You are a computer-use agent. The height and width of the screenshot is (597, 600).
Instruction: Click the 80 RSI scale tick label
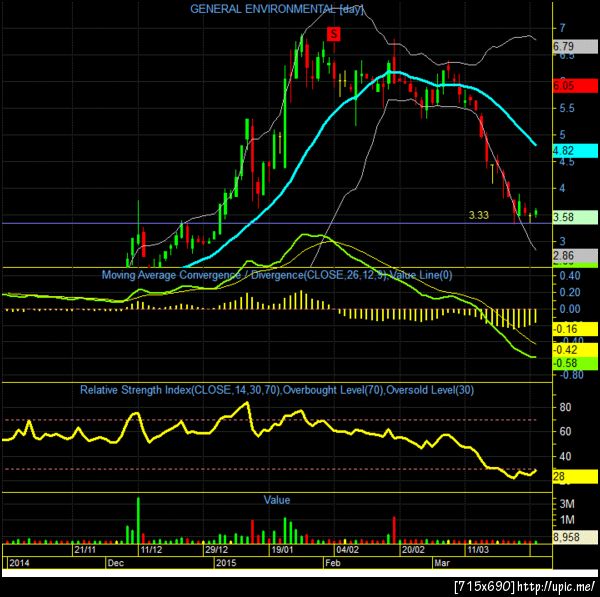(x=565, y=407)
